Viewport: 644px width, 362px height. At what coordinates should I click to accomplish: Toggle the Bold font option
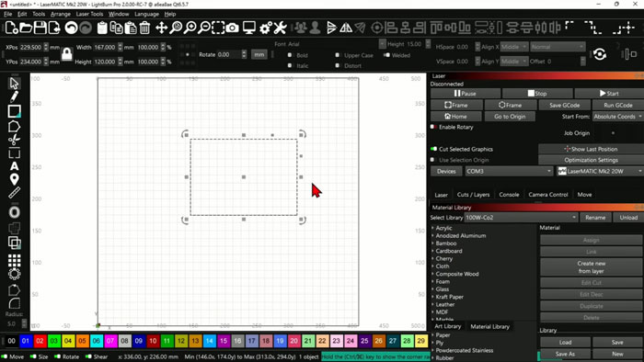(x=290, y=55)
